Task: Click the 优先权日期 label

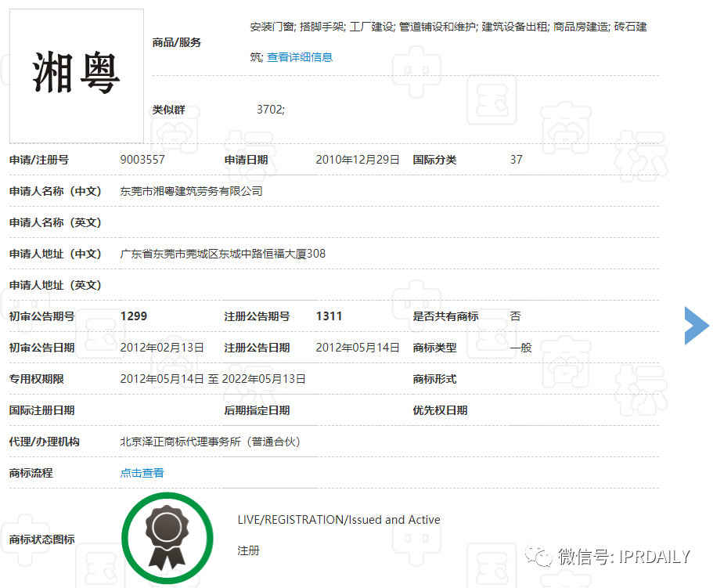Action: (x=440, y=410)
